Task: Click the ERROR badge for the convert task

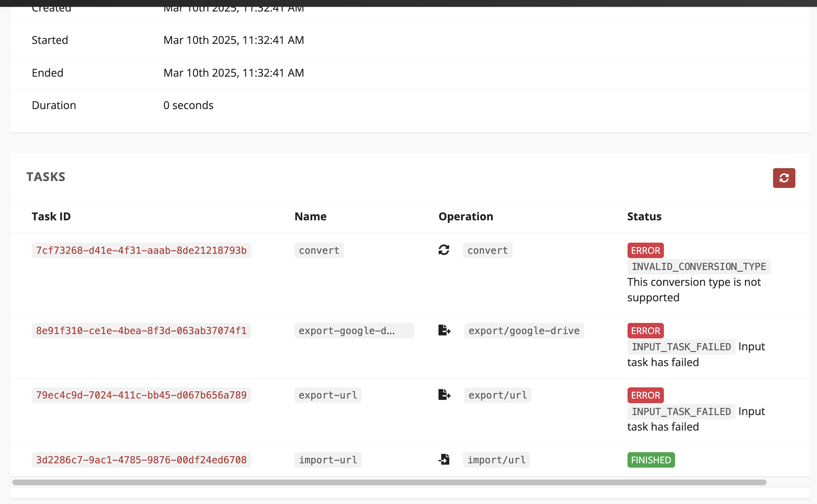Action: (x=645, y=250)
